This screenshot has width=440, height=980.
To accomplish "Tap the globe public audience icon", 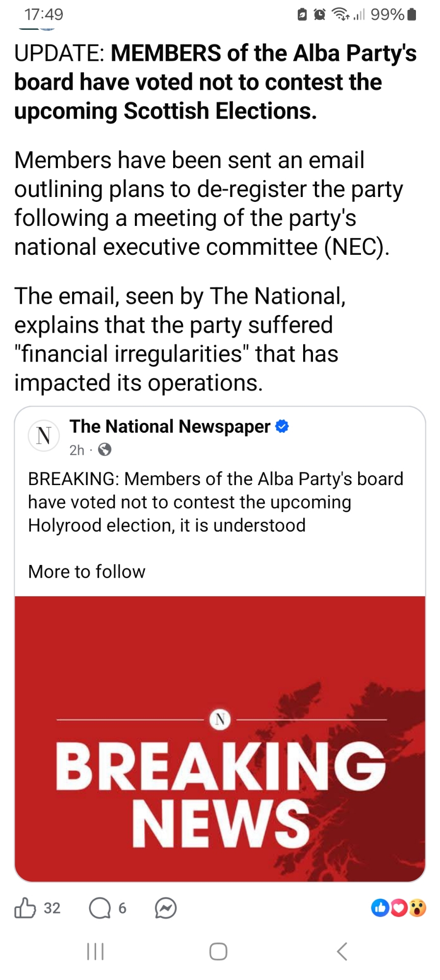I will pos(104,449).
